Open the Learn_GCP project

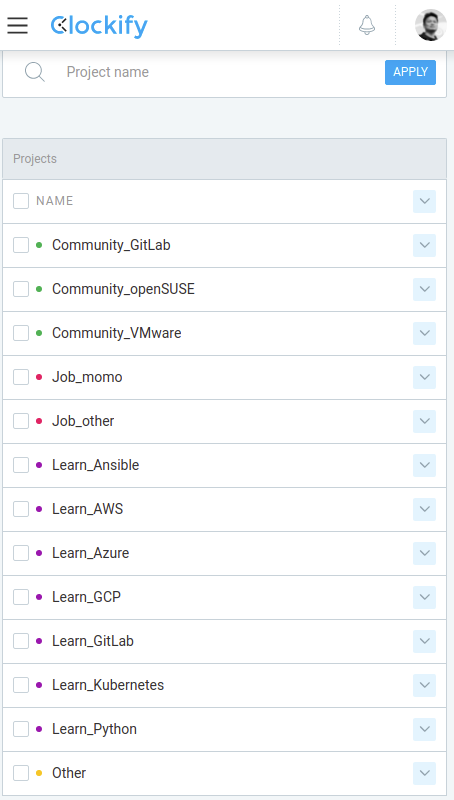click(x=87, y=597)
